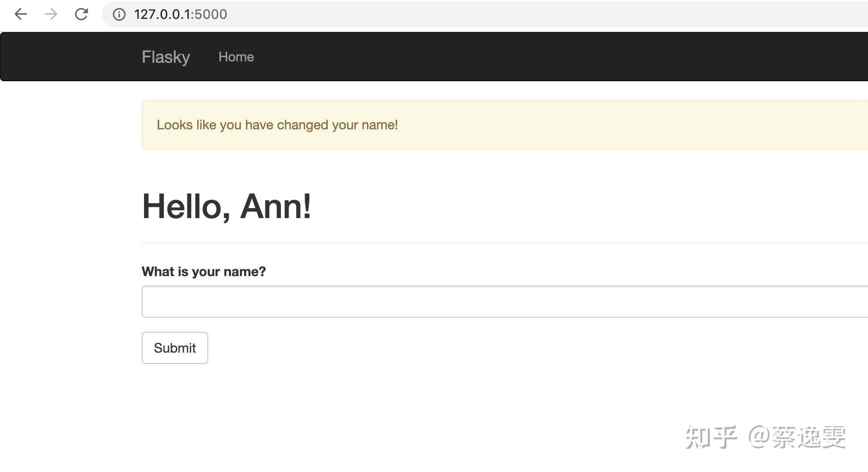Click empty dark navbar area right of Home

(519, 57)
